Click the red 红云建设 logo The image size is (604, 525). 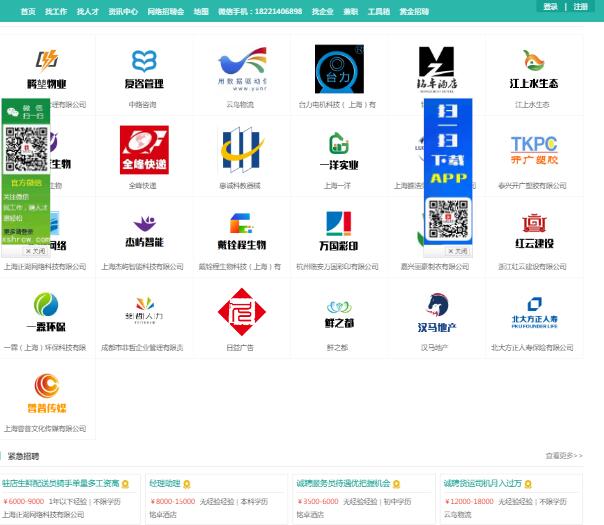[534, 231]
